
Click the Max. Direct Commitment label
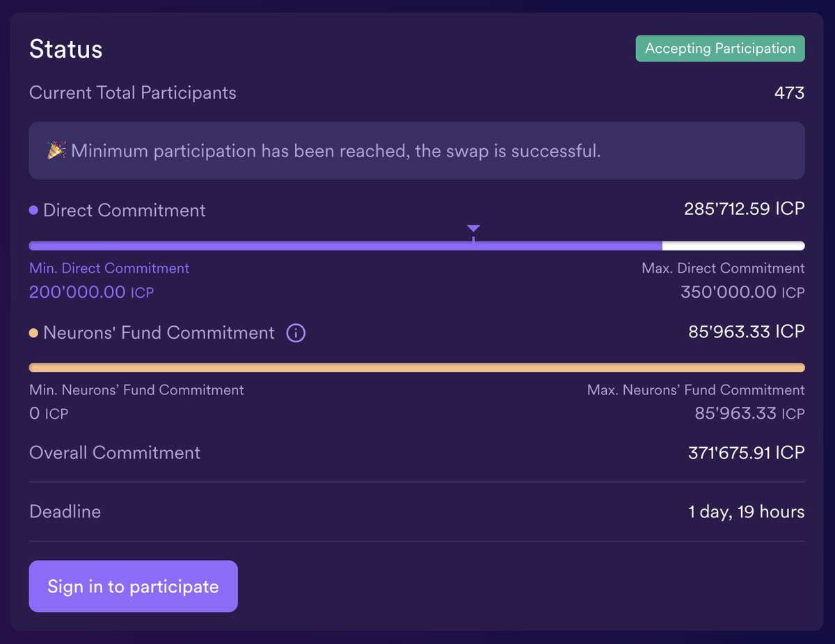[x=723, y=268]
